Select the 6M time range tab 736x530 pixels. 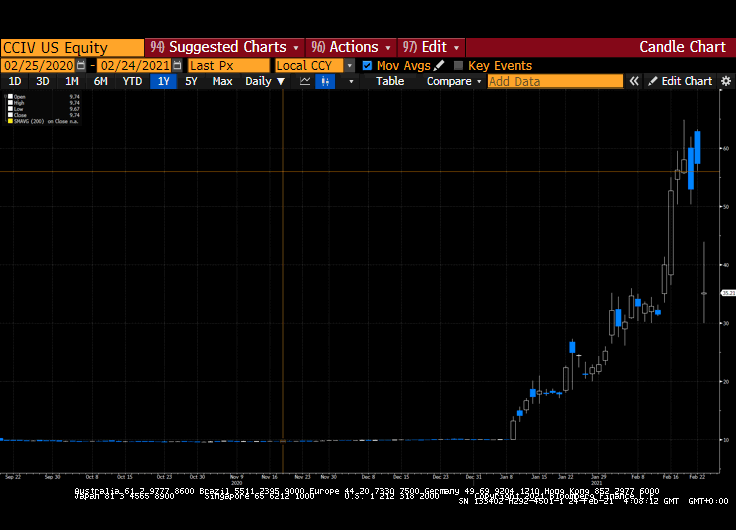point(100,81)
